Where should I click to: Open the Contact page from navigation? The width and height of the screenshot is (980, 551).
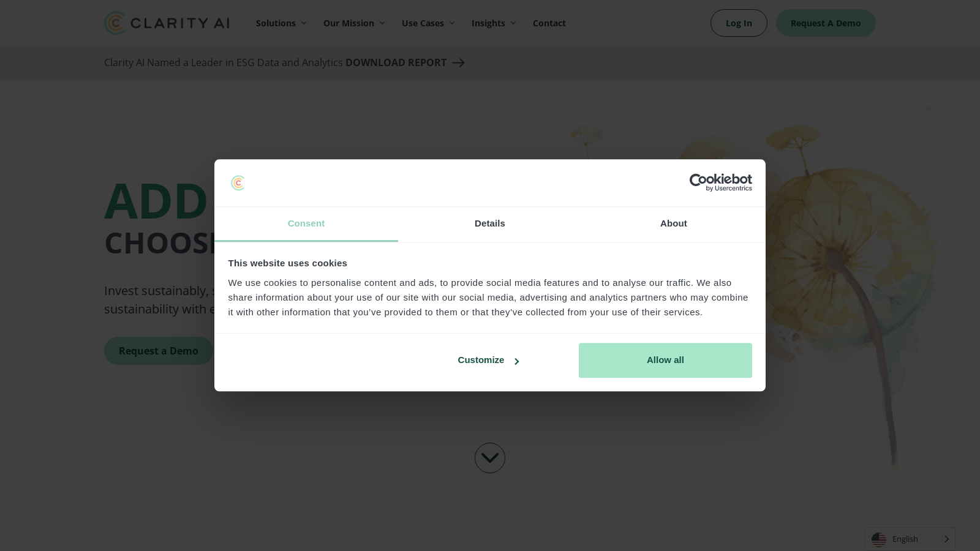(x=549, y=23)
